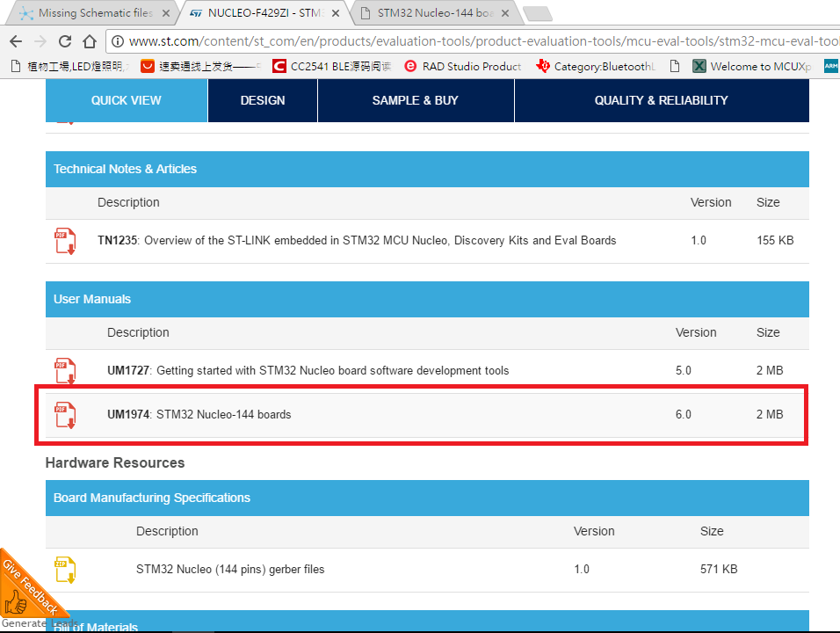Viewport: 840px width, 633px height.
Task: Click the site info icon in address bar
Action: (118, 41)
